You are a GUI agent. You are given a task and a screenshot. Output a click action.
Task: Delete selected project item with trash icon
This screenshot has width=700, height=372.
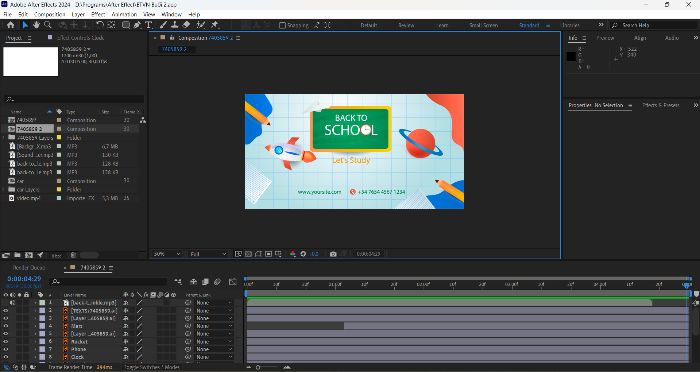74,255
